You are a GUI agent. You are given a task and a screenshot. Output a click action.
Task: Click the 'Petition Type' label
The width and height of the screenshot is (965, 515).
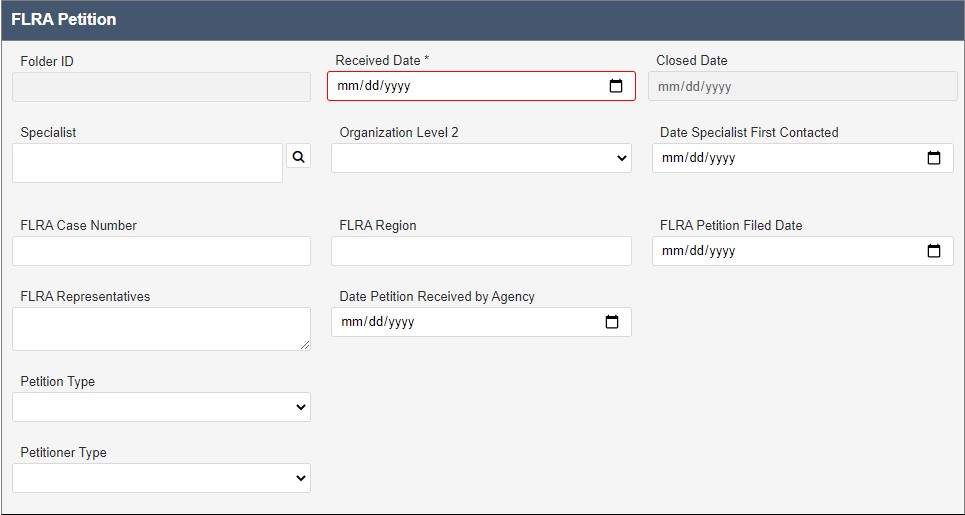(x=58, y=381)
